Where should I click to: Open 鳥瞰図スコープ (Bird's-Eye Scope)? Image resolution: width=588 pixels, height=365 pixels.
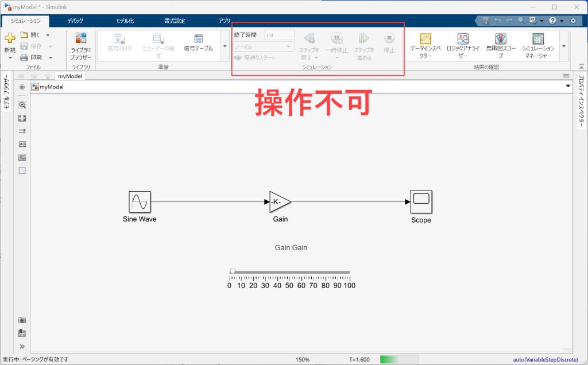(501, 45)
